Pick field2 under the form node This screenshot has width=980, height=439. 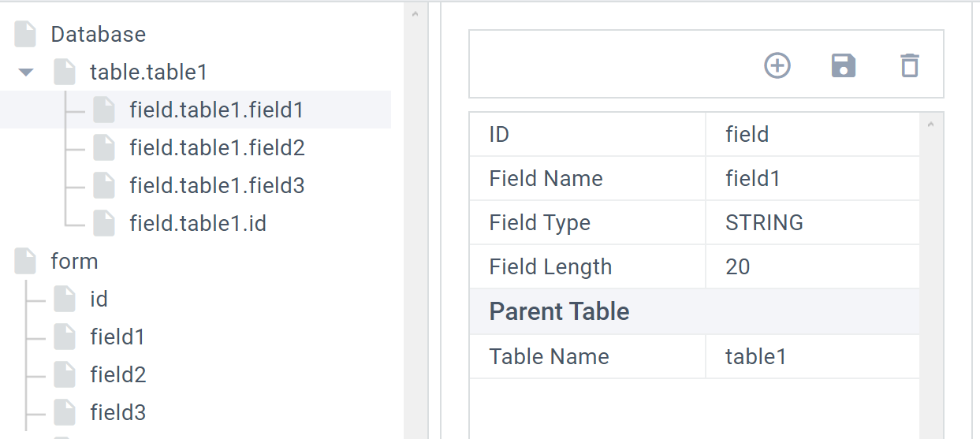click(x=118, y=375)
